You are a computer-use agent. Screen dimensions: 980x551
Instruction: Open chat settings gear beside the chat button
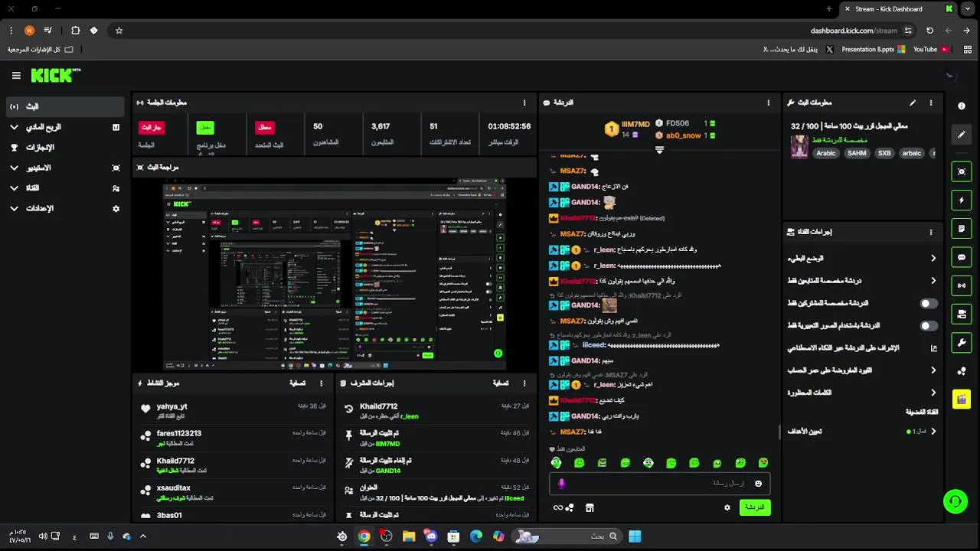pos(727,507)
